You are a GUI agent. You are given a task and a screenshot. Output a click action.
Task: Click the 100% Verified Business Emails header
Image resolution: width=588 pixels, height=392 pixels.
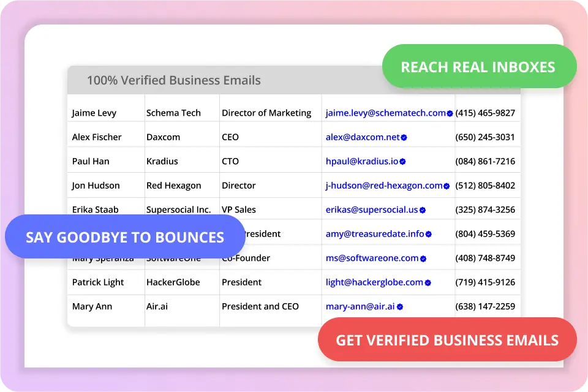pos(174,80)
